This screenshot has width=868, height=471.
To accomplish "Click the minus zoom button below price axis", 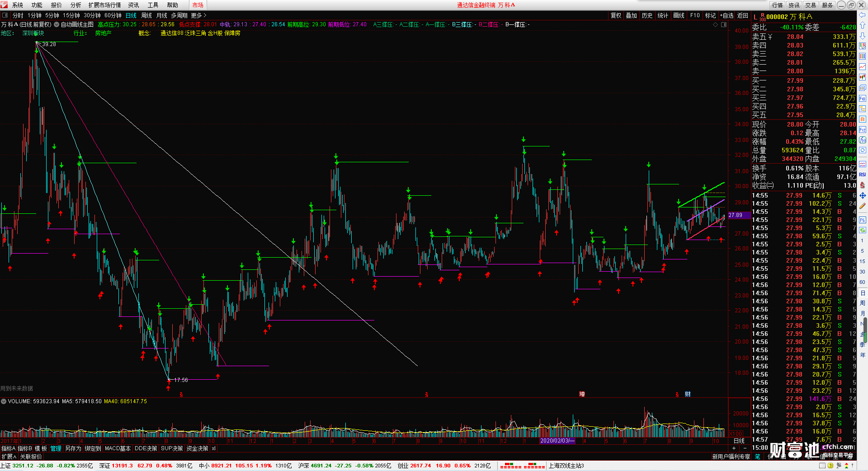I will point(745,448).
